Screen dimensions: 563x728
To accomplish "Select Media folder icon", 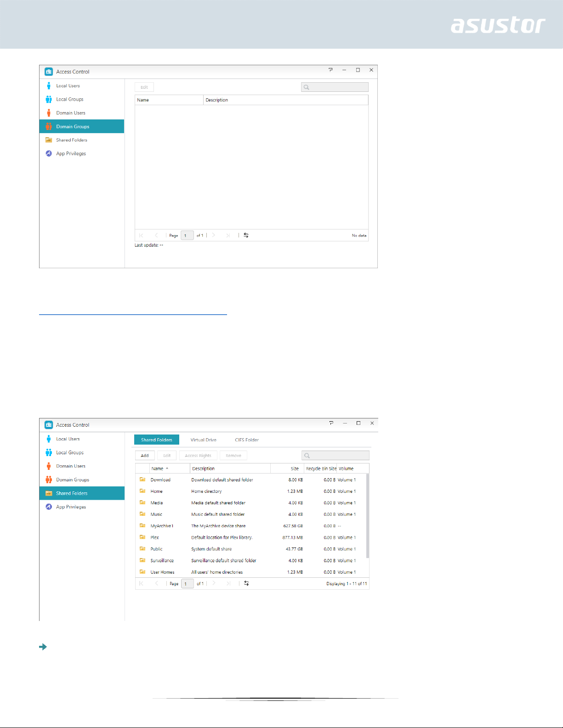I will tap(142, 502).
